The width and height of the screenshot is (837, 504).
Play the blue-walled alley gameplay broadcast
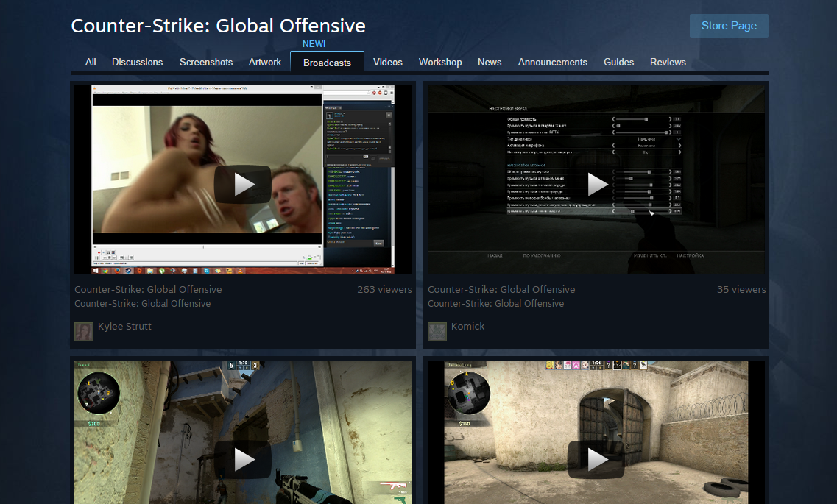[x=243, y=460]
